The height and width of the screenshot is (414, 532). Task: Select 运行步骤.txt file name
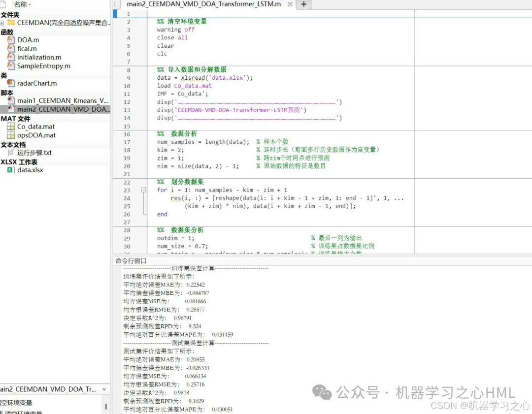click(x=34, y=153)
